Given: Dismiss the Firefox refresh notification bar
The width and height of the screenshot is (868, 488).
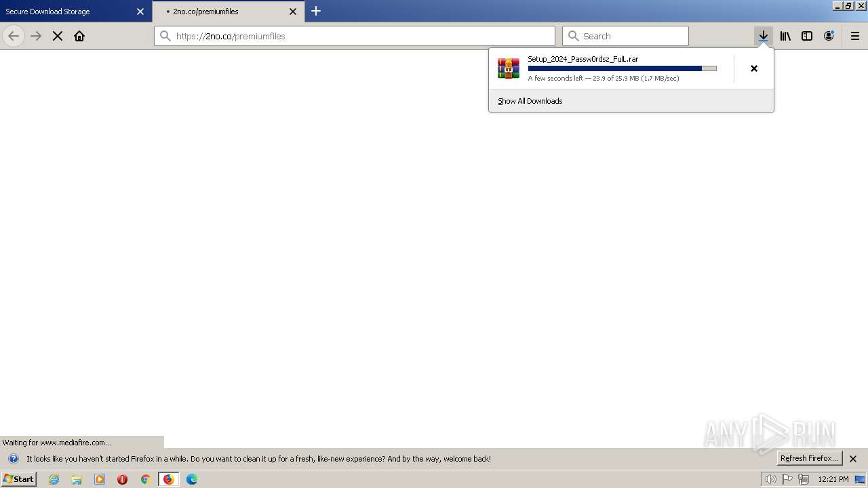Looking at the screenshot, I should click(853, 459).
